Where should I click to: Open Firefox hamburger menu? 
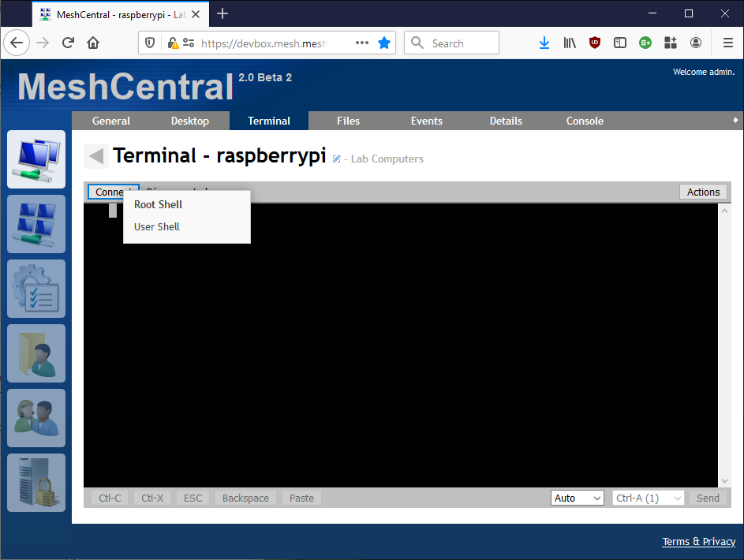point(728,43)
